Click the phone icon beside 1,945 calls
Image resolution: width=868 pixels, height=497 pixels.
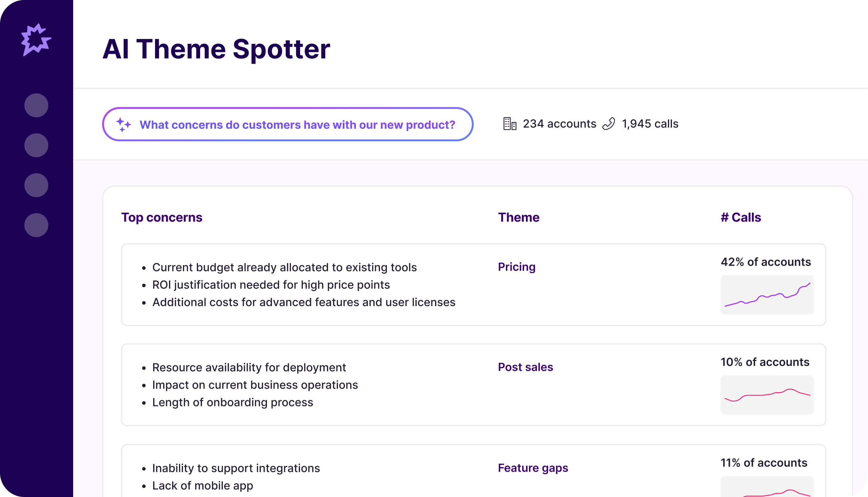pyautogui.click(x=608, y=124)
